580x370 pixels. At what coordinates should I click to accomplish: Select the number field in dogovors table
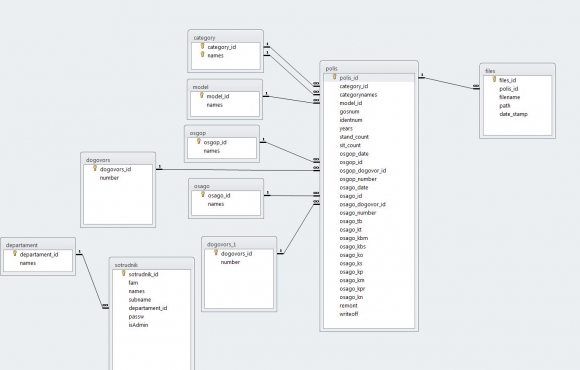(x=109, y=178)
